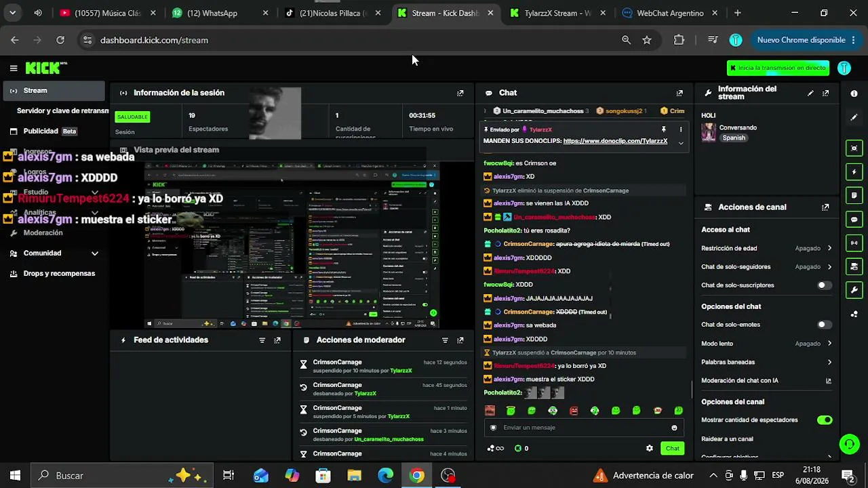Open Servidor y clave de retransmisión
The width and height of the screenshot is (868, 488).
[x=62, y=111]
